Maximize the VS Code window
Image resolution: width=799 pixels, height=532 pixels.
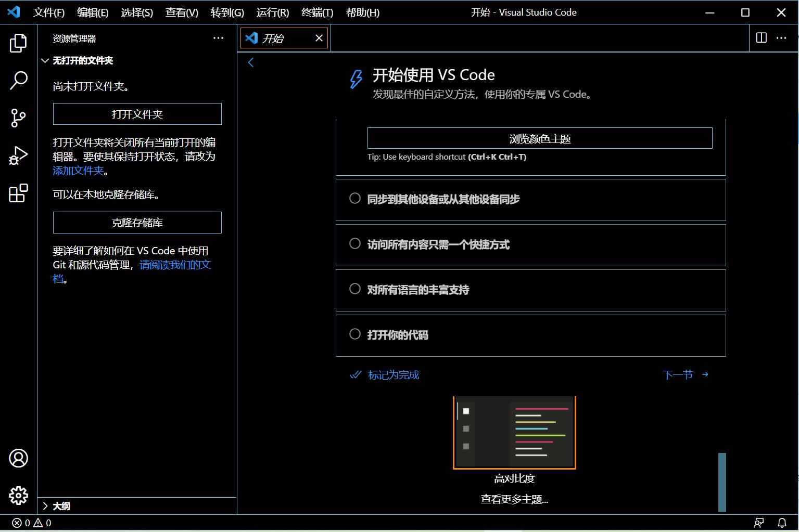tap(745, 12)
